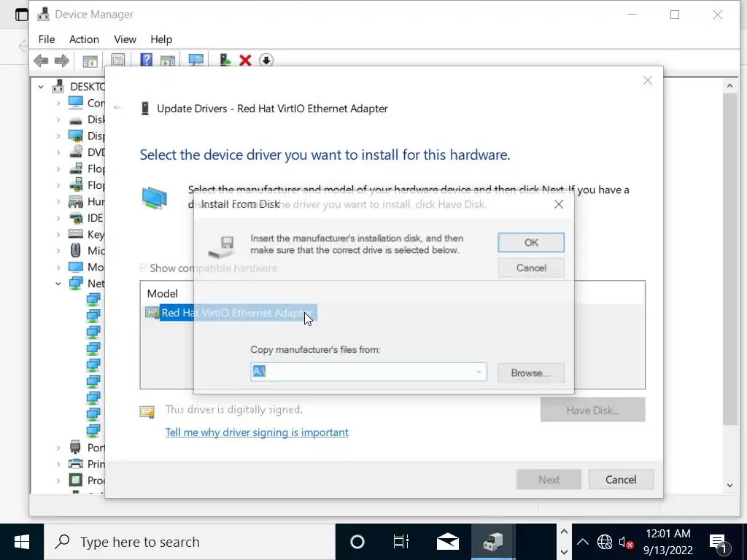
Task: Click the Forward arrow toolbar icon
Action: click(62, 61)
